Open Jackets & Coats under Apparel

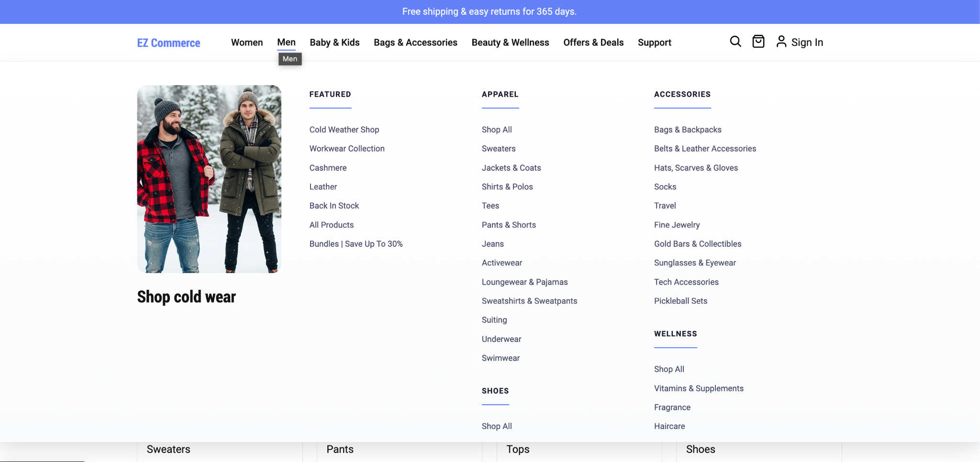coord(511,167)
